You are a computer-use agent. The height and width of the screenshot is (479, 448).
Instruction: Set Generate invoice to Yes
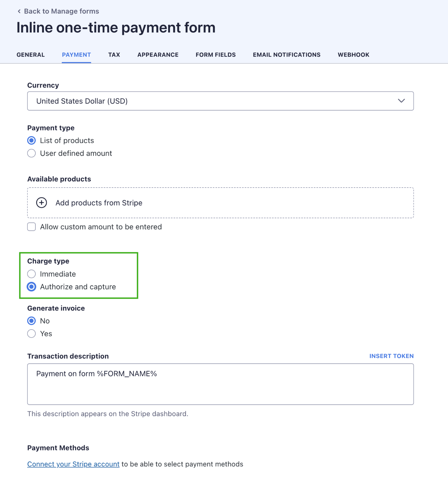[31, 334]
